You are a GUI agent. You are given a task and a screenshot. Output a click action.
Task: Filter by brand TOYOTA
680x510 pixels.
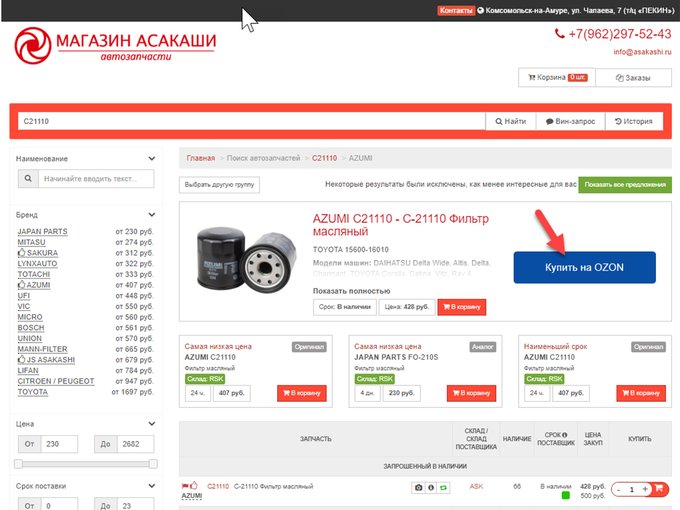click(33, 392)
